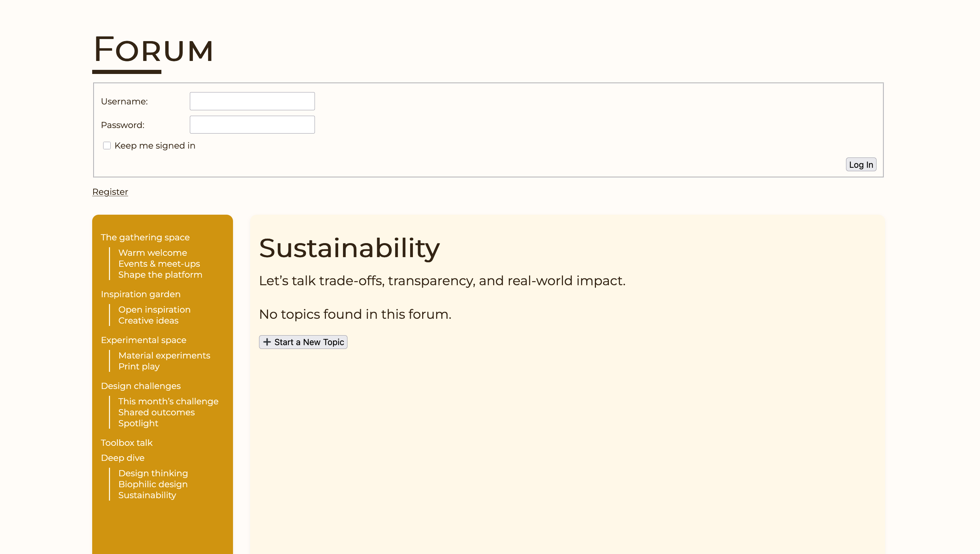Open the Register link
This screenshot has height=554, width=980.
[x=110, y=192]
